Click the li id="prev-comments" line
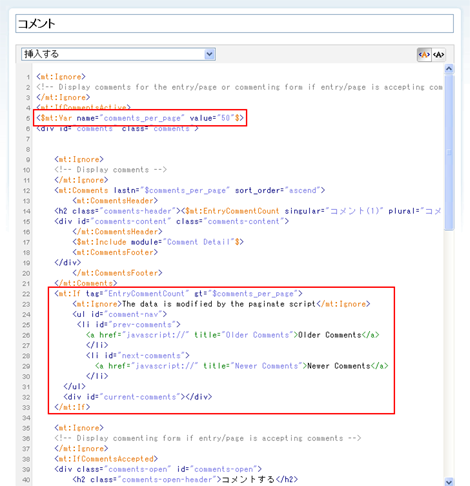The width and height of the screenshot is (470, 486). click(x=129, y=325)
